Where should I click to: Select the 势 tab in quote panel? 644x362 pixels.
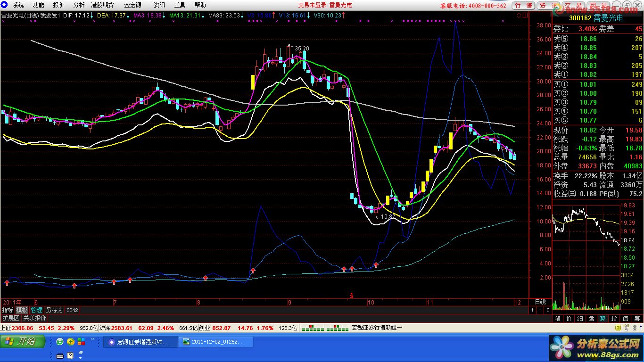(603, 319)
